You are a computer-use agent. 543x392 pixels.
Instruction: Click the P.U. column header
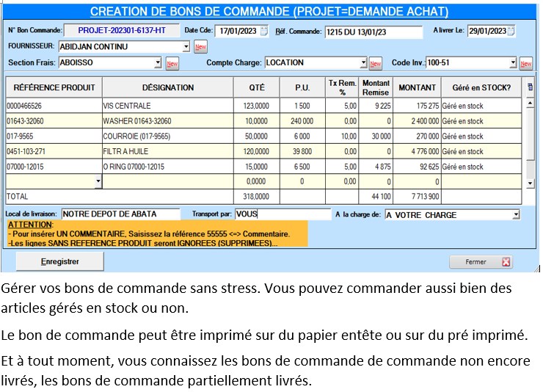click(302, 87)
